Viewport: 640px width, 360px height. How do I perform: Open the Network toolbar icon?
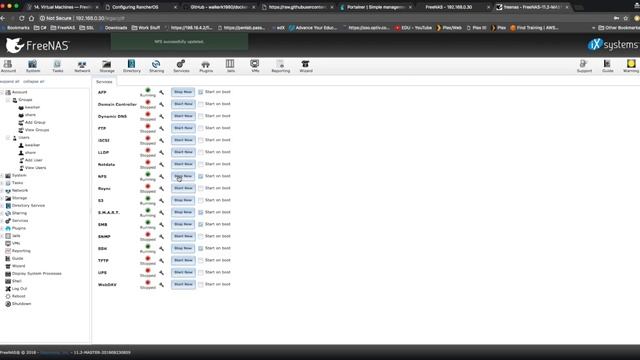82,66
